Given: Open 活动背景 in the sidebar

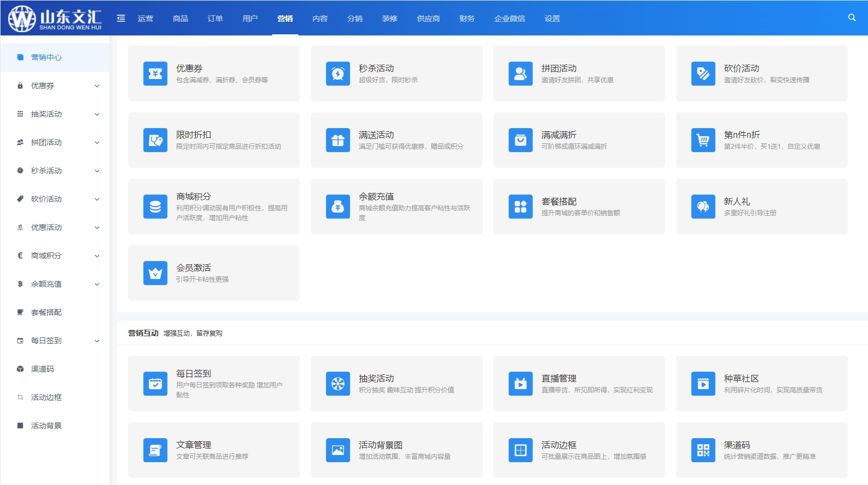Looking at the screenshot, I should pos(55,426).
